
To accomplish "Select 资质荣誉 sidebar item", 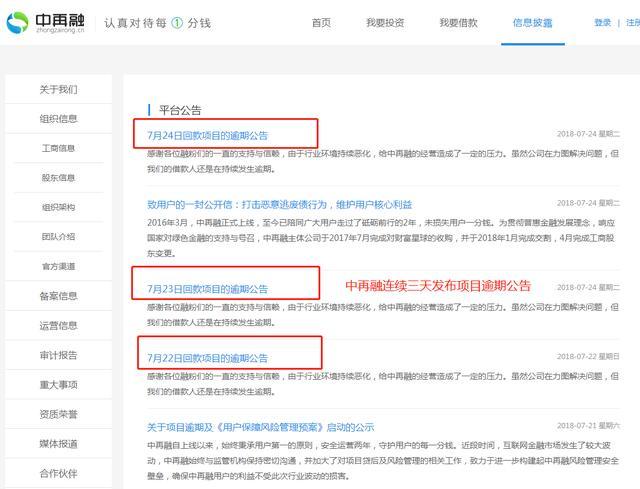I will click(58, 414).
